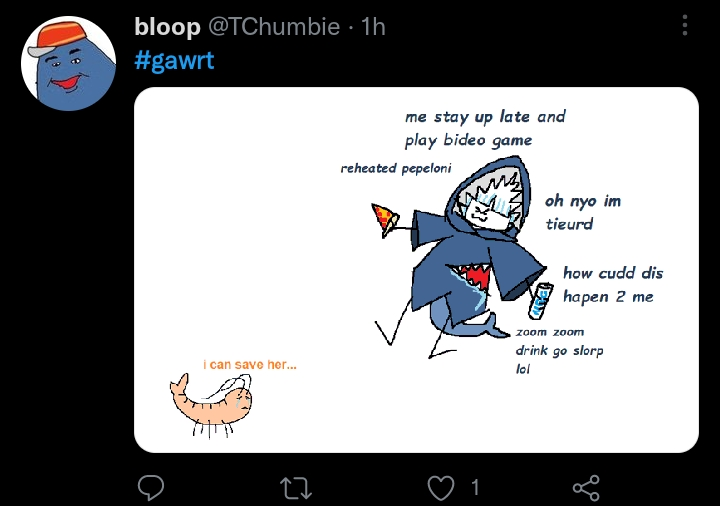Click the 'zoom zoom drink go slorp' text
This screenshot has height=506, width=720.
tap(558, 349)
